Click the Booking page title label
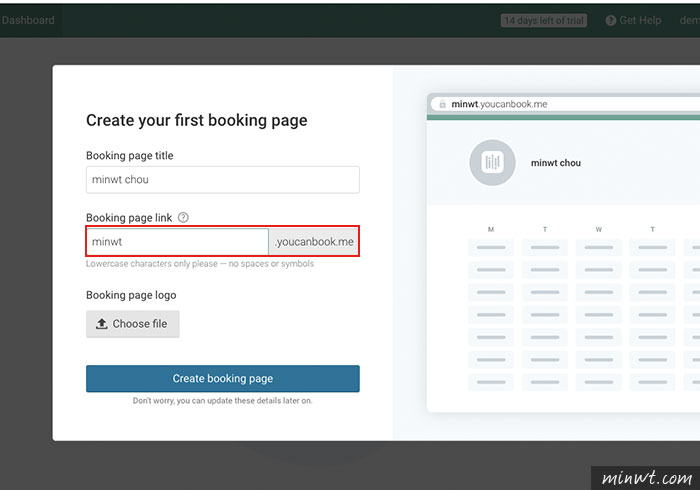 (x=129, y=155)
